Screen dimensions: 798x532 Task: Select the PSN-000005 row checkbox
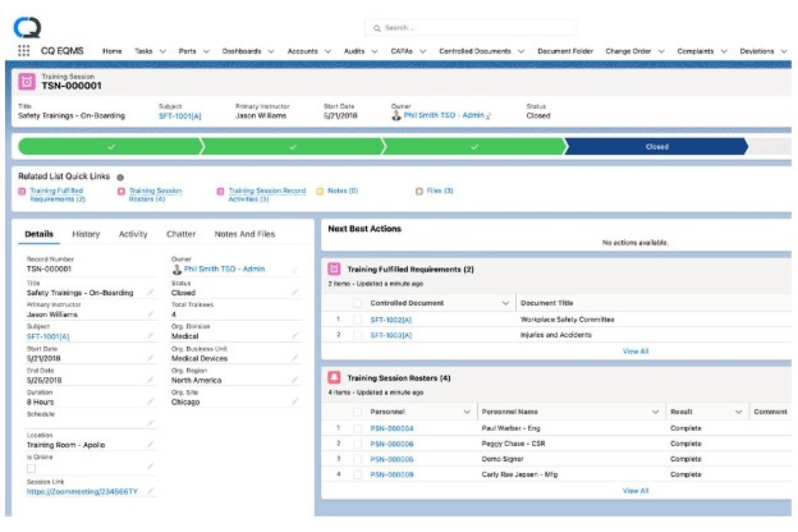357,459
